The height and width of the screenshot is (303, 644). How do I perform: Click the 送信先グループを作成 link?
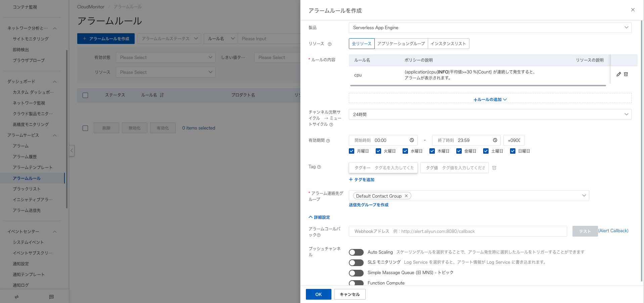point(369,205)
